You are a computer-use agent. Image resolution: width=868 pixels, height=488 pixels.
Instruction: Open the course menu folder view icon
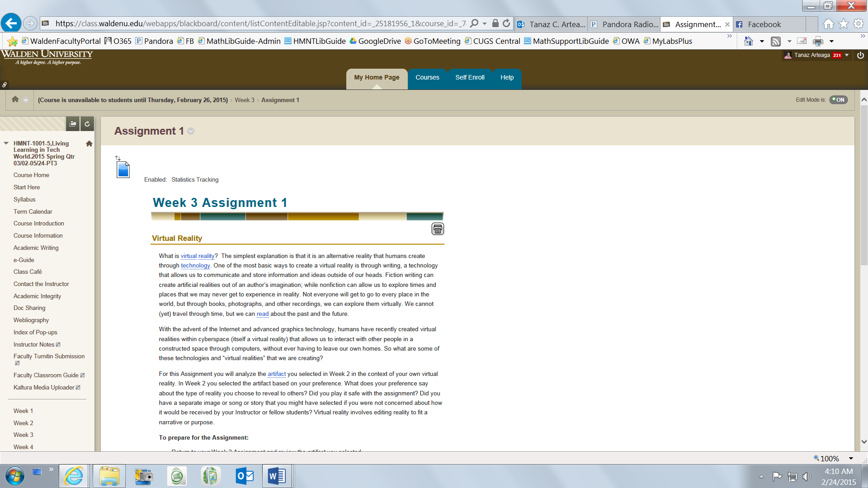(x=72, y=123)
